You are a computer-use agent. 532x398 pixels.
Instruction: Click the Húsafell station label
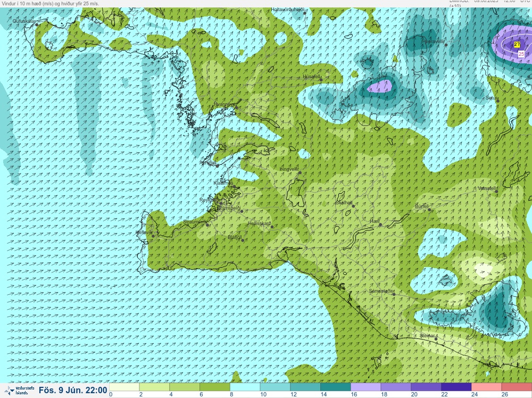point(311,77)
